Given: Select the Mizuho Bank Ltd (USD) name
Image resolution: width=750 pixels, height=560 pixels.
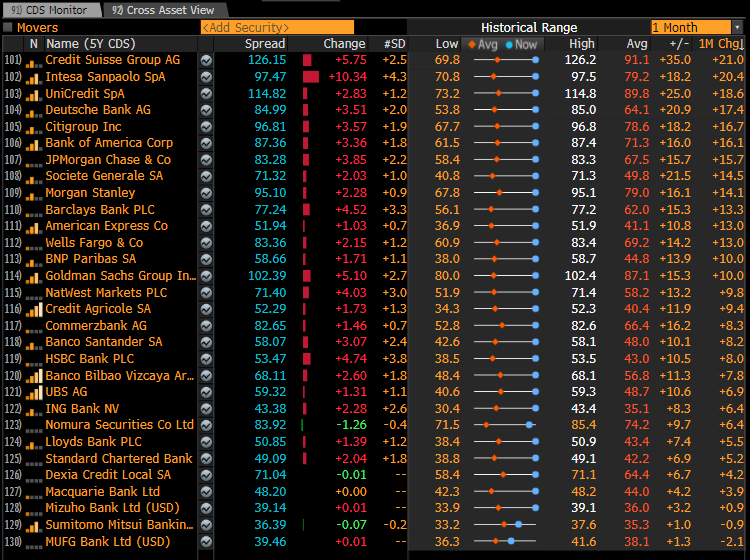Looking at the screenshot, I should tap(112, 508).
